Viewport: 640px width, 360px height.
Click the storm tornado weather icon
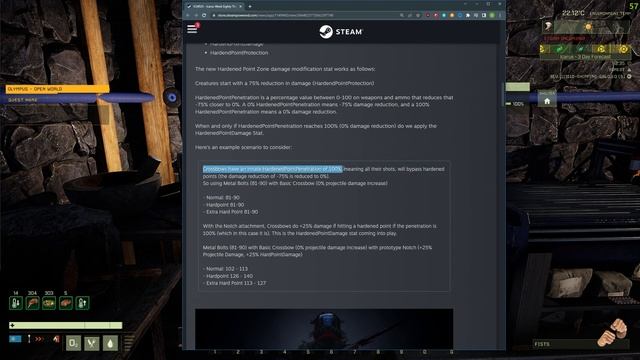[548, 27]
